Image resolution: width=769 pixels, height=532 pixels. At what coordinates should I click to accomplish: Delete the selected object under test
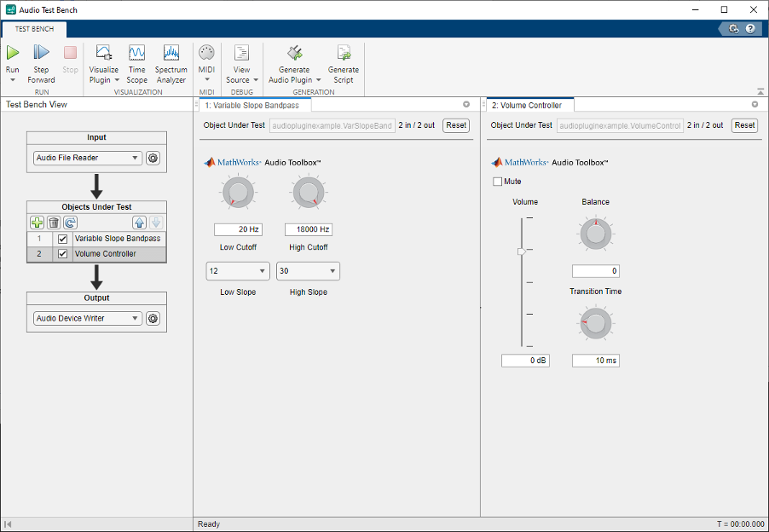pos(53,223)
